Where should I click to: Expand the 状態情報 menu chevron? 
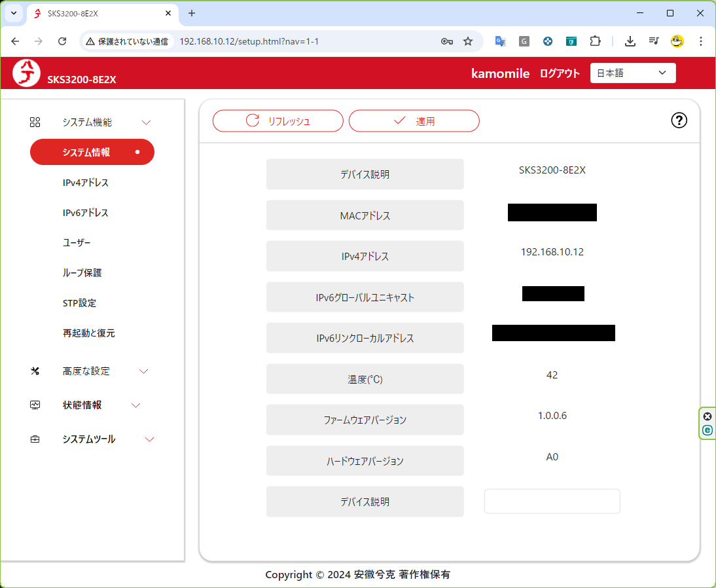(x=135, y=405)
